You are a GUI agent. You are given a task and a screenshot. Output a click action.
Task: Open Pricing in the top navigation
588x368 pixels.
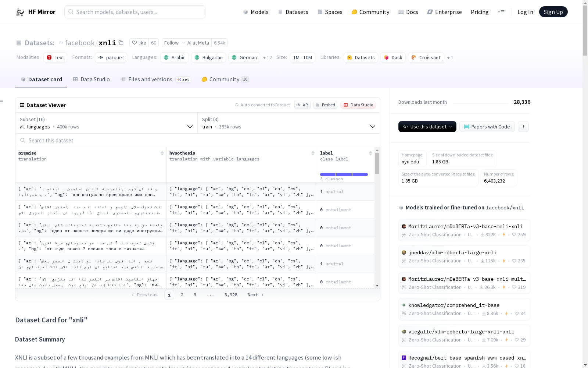pos(480,12)
